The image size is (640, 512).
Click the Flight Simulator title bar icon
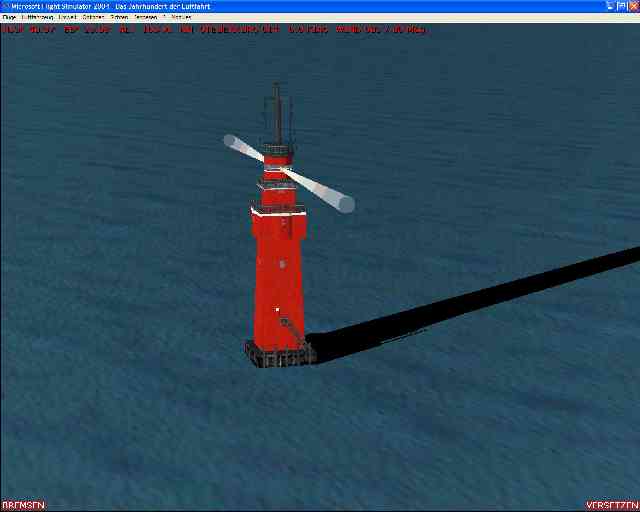click(5, 6)
